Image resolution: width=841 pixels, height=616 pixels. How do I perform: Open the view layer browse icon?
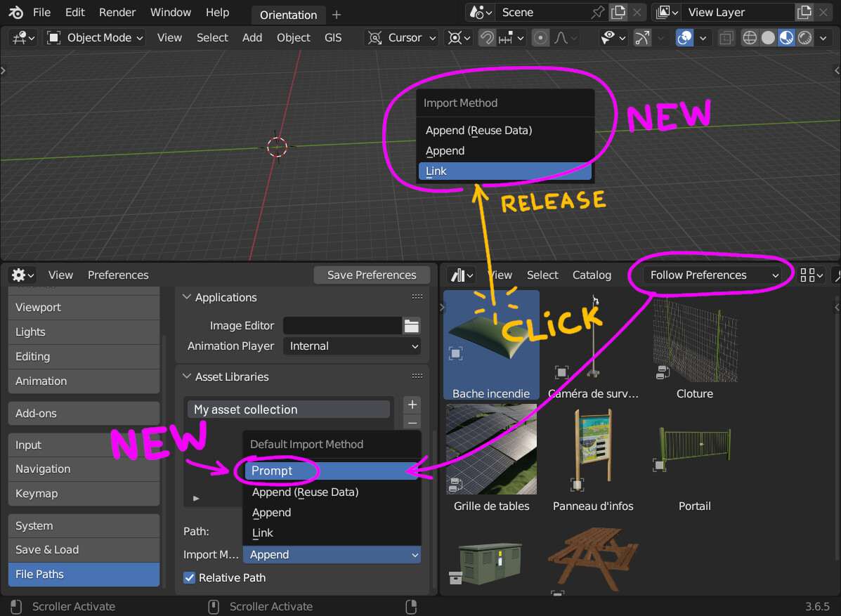pos(667,13)
